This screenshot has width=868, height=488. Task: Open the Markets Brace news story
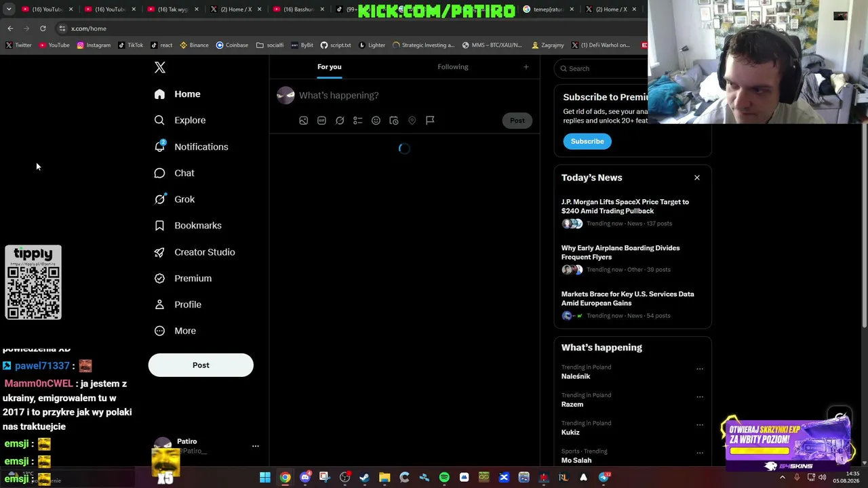(x=633, y=305)
